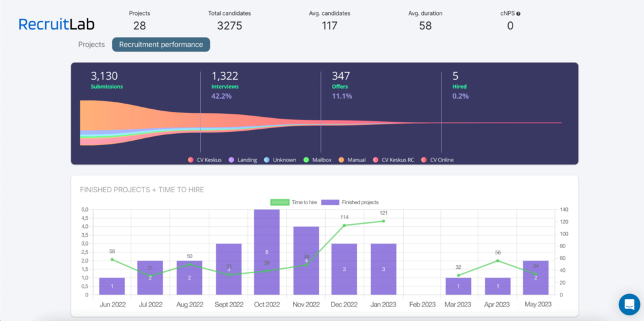644x321 pixels.
Task: Toggle the CV Keskus legend item
Action: pyautogui.click(x=204, y=160)
